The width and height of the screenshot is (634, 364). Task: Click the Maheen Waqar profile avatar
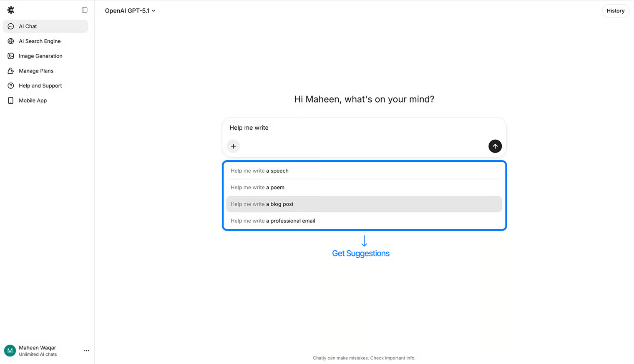click(10, 351)
